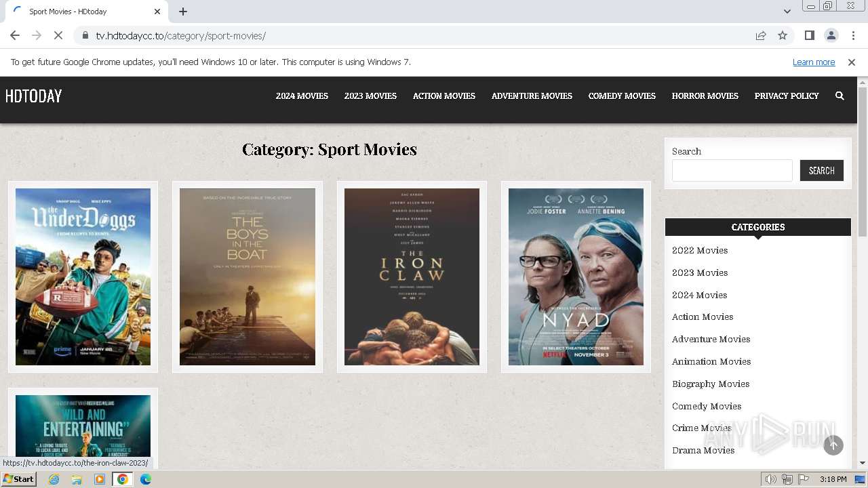Screen dimensions: 868x488
Task: Click the 3:18 PM system clock
Action: point(833,479)
